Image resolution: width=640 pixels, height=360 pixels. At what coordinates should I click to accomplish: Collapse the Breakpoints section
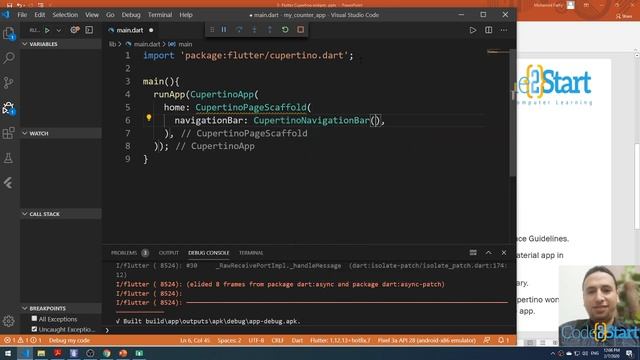point(61,308)
